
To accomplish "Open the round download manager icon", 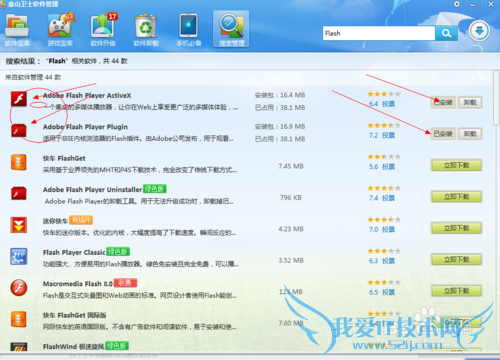I will point(479,31).
